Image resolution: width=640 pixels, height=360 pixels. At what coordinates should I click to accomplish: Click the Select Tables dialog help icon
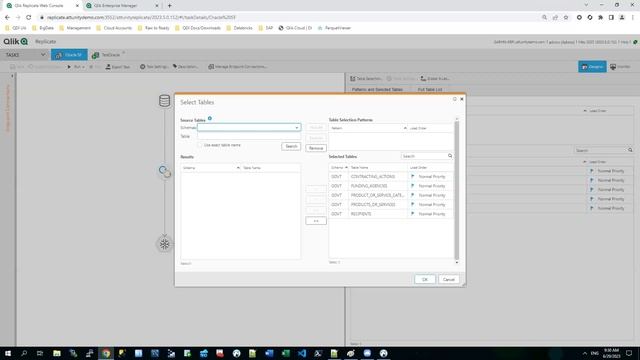(x=455, y=99)
